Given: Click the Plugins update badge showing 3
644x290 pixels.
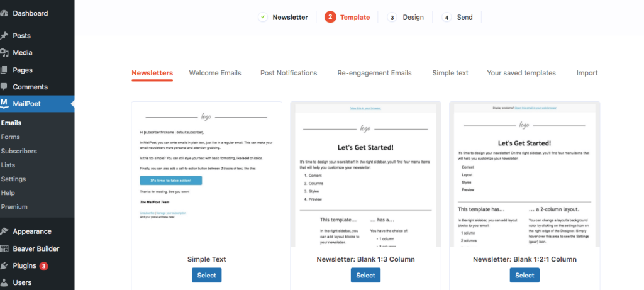Looking at the screenshot, I should point(43,266).
